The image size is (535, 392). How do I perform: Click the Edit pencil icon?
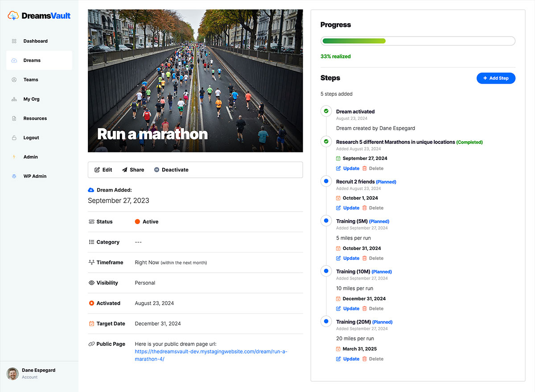(97, 170)
